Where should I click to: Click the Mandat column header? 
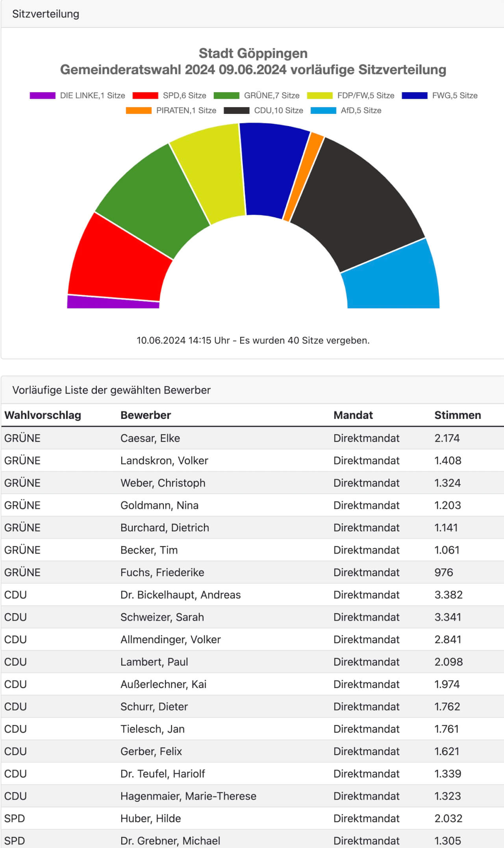[x=353, y=415]
